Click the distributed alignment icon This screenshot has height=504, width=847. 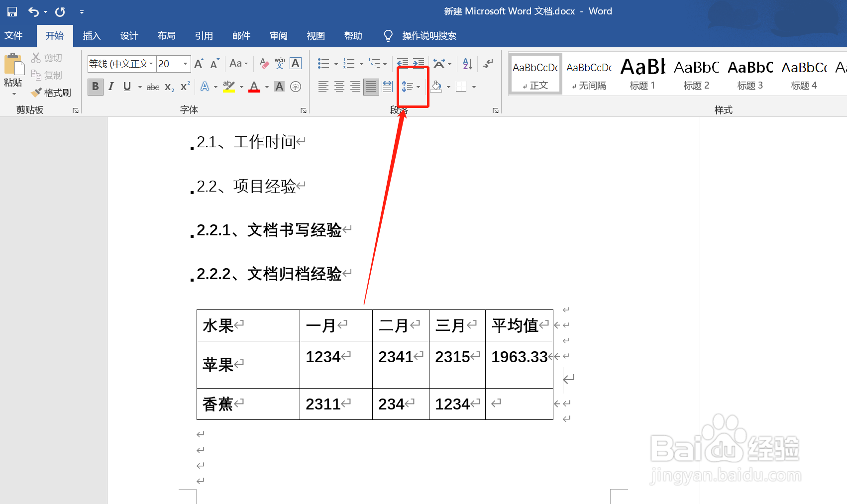pos(387,87)
